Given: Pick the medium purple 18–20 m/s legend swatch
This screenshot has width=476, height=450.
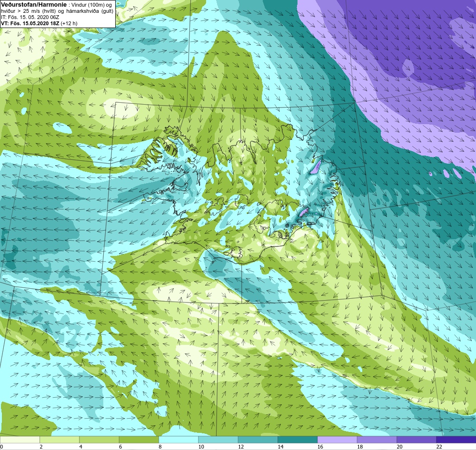Looking at the screenshot, I should click(x=377, y=440).
